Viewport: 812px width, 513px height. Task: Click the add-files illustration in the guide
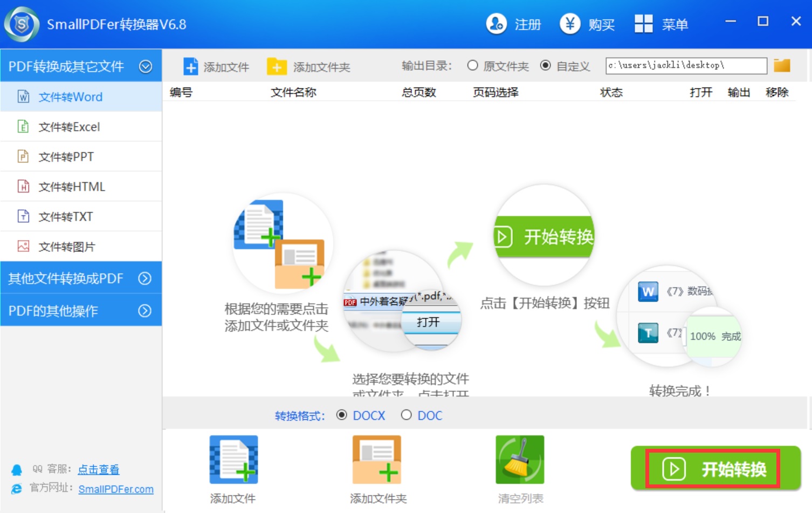point(283,244)
